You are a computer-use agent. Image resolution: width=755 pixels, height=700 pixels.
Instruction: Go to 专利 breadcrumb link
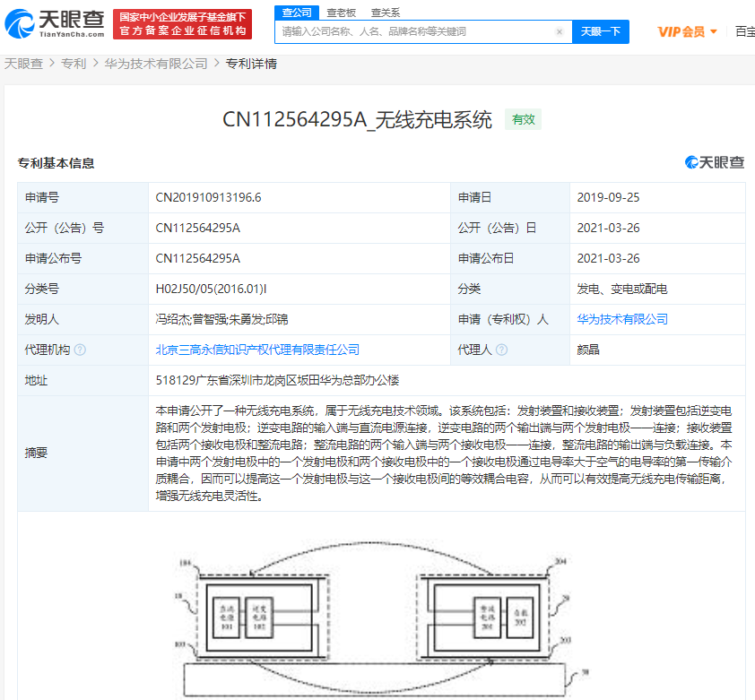[x=74, y=64]
